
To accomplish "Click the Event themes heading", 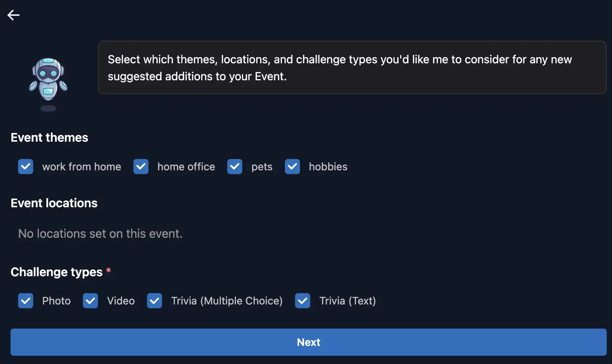I will point(49,138).
